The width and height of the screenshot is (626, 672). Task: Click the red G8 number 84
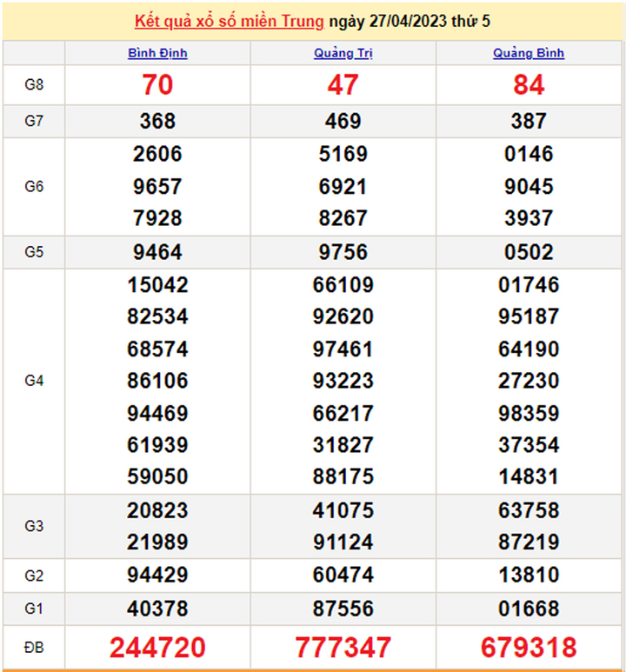(x=529, y=84)
